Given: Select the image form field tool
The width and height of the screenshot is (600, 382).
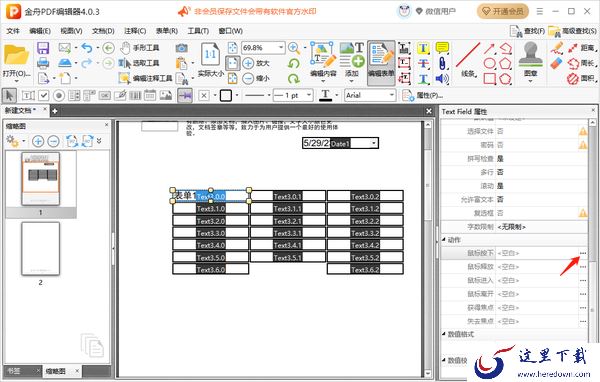Looking at the screenshot, I should pyautogui.click(x=166, y=95).
